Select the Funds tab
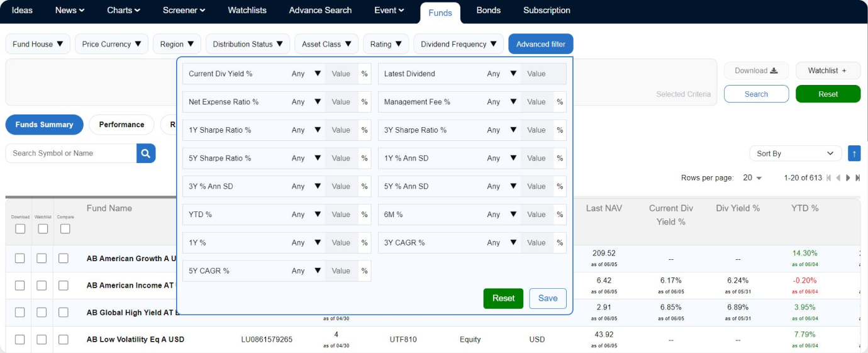Viewport: 868px width, 353px height. [440, 13]
